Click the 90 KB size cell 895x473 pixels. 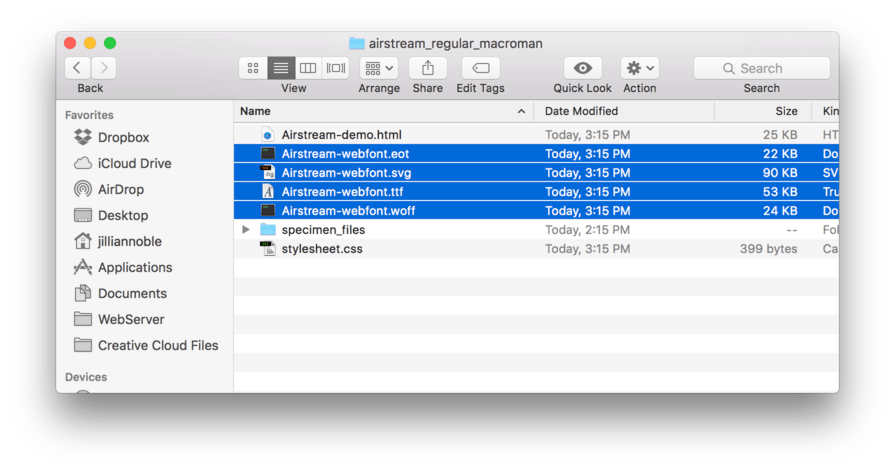[x=780, y=172]
